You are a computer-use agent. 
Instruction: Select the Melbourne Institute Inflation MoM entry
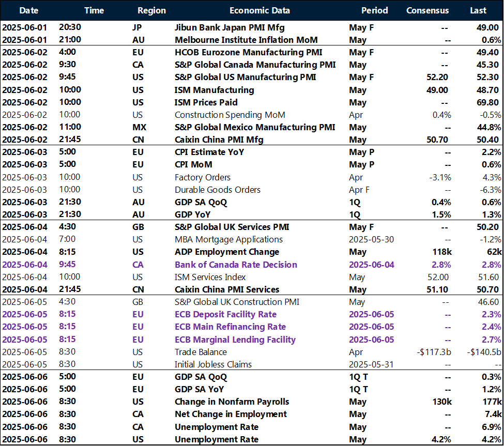pyautogui.click(x=246, y=40)
